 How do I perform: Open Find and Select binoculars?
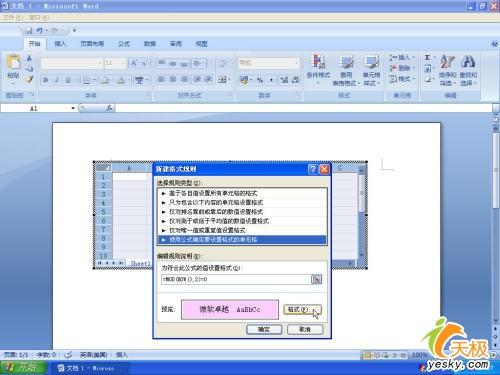click(x=468, y=70)
